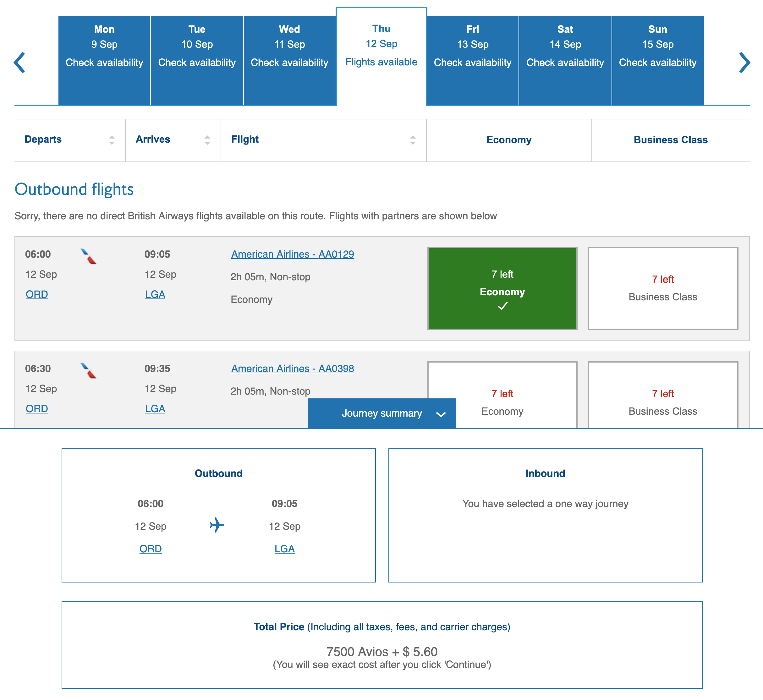Go to previous week with left arrow
The image size is (763, 700).
click(x=19, y=63)
